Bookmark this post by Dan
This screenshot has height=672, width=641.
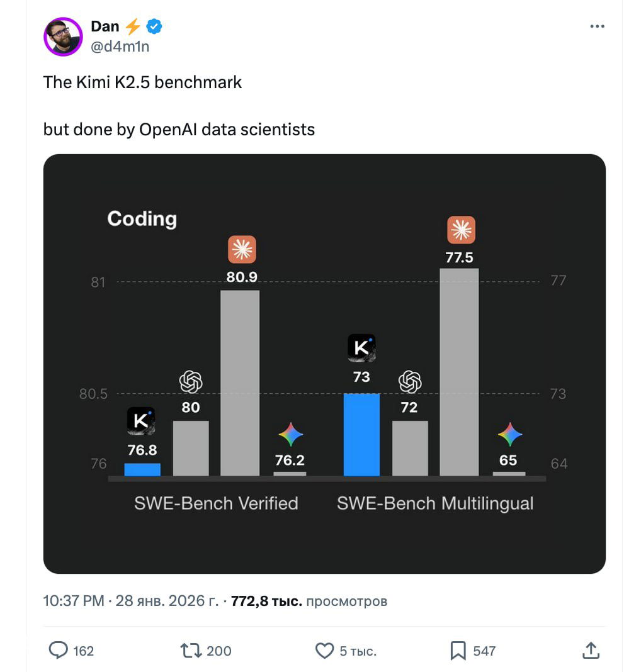pyautogui.click(x=458, y=650)
